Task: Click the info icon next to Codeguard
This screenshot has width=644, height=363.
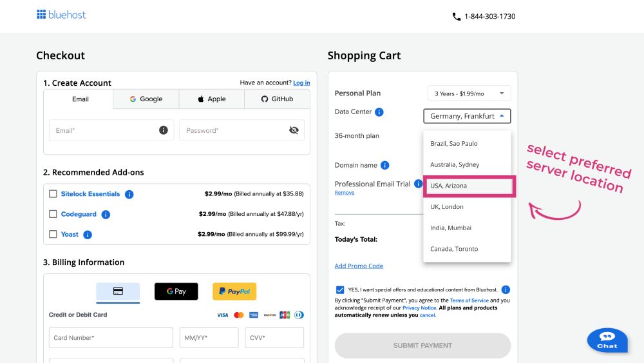Action: pos(106,214)
